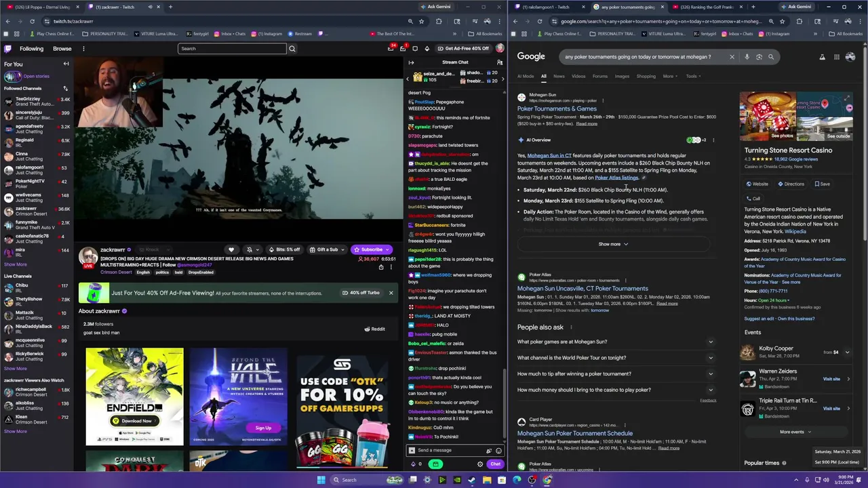Show more followed channels
The height and width of the screenshot is (488, 868).
pyautogui.click(x=16, y=264)
